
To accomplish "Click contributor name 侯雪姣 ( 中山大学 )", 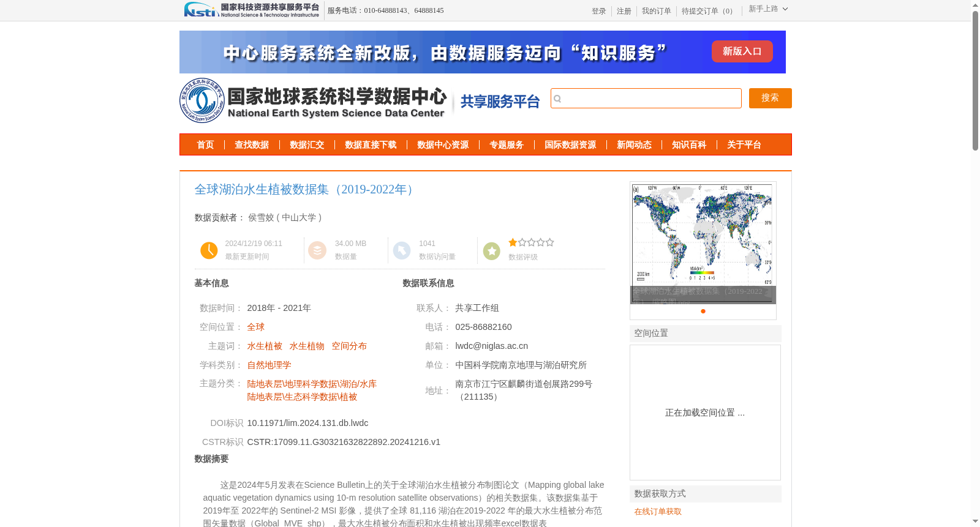I will pos(285,217).
